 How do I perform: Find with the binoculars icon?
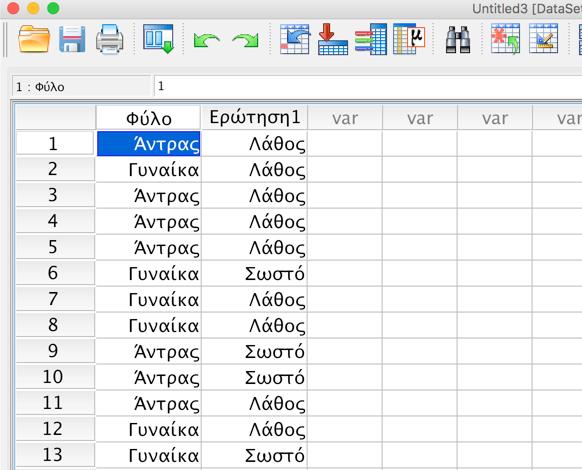tap(458, 40)
